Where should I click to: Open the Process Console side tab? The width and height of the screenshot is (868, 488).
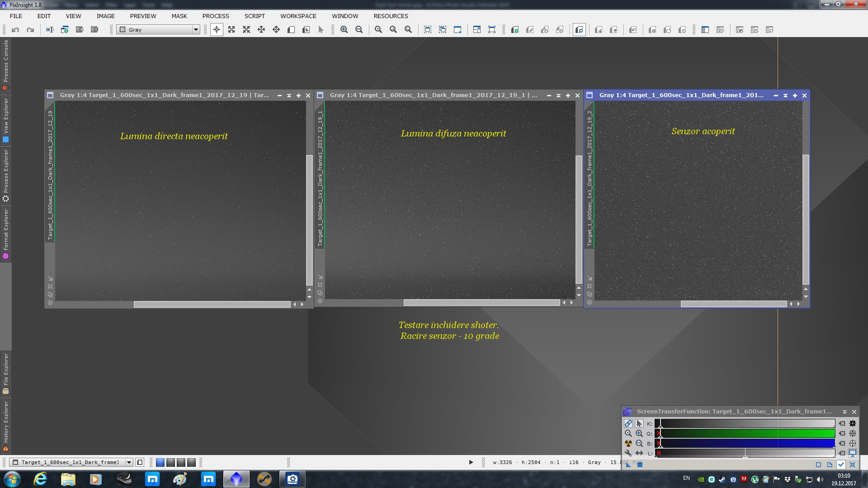point(6,63)
